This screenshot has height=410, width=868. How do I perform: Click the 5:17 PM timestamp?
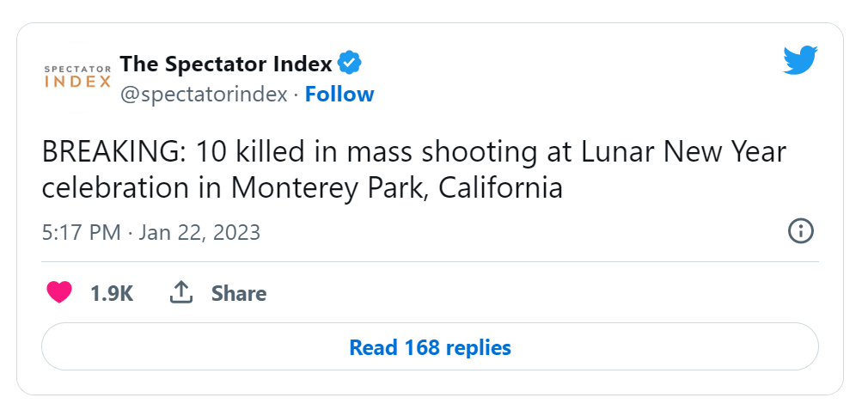[81, 232]
